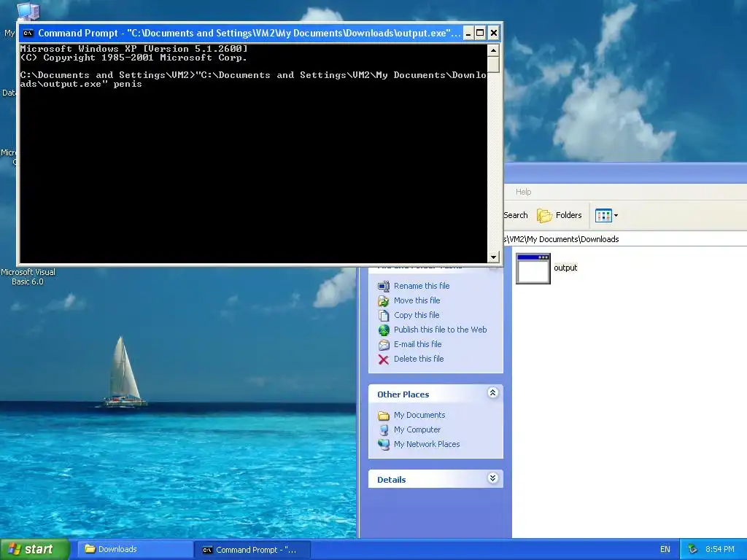This screenshot has width=747, height=560.
Task: Click Search in the Explorer toolbar
Action: (516, 215)
